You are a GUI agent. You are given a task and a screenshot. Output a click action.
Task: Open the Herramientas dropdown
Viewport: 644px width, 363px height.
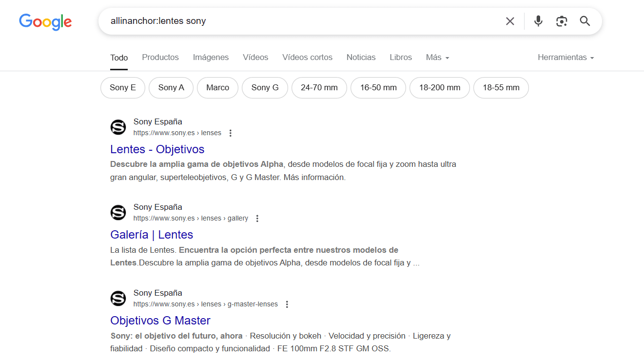(x=566, y=57)
